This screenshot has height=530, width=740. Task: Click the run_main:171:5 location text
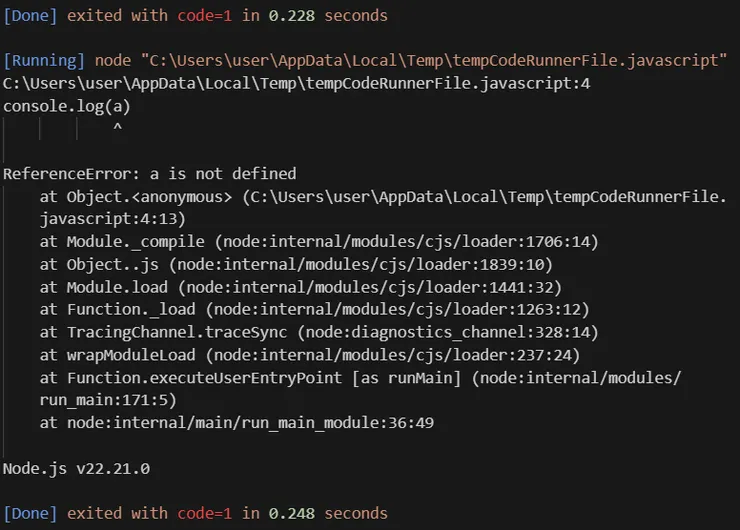click(x=108, y=399)
